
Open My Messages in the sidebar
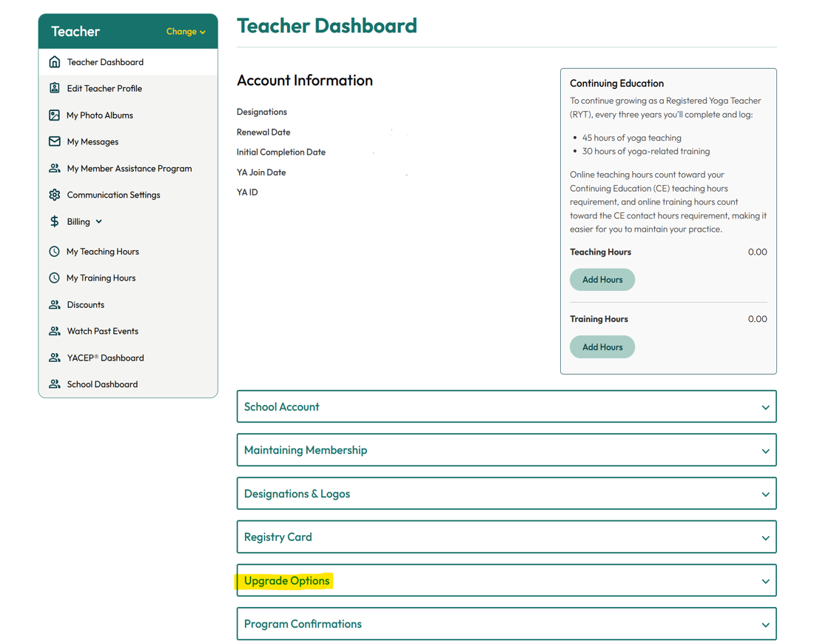click(x=128, y=141)
